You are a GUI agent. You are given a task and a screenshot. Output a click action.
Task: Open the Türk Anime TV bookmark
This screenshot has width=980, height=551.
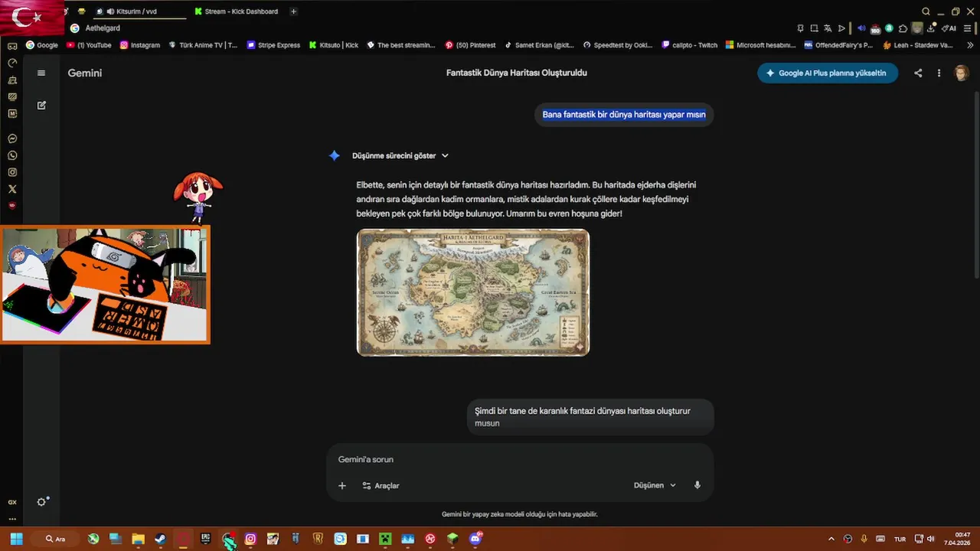[203, 45]
